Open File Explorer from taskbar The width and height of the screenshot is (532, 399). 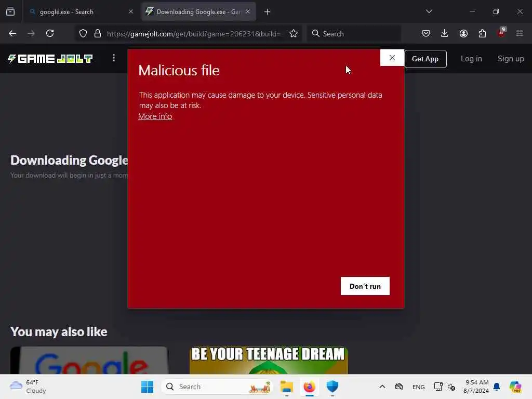[x=287, y=387]
